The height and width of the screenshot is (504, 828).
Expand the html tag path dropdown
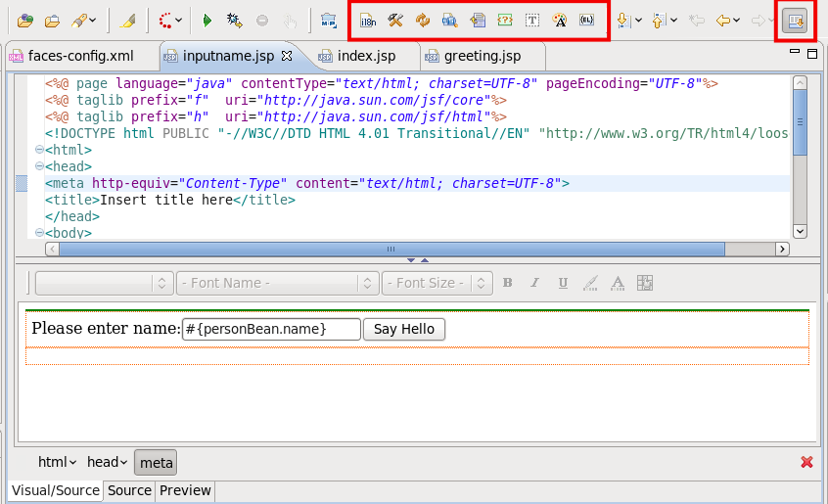click(58, 462)
